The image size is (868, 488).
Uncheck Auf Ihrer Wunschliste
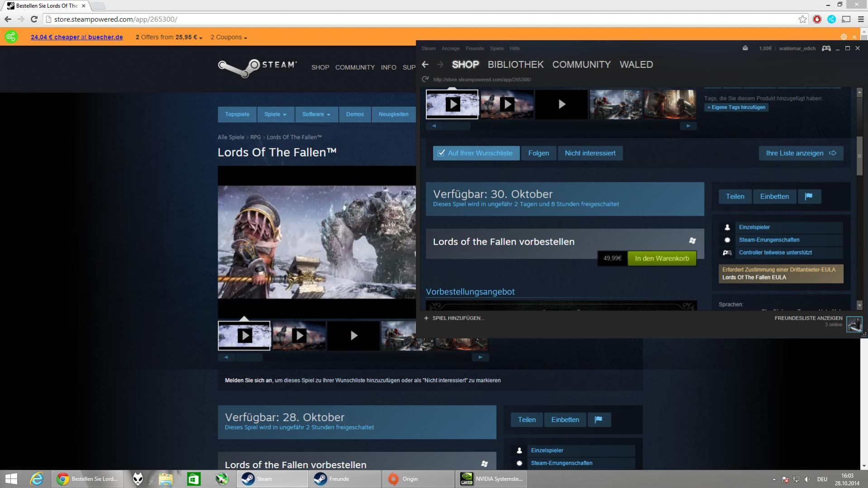pyautogui.click(x=476, y=153)
